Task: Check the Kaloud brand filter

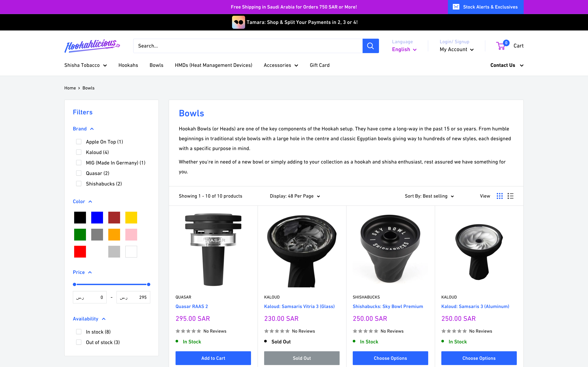Action: coord(79,152)
